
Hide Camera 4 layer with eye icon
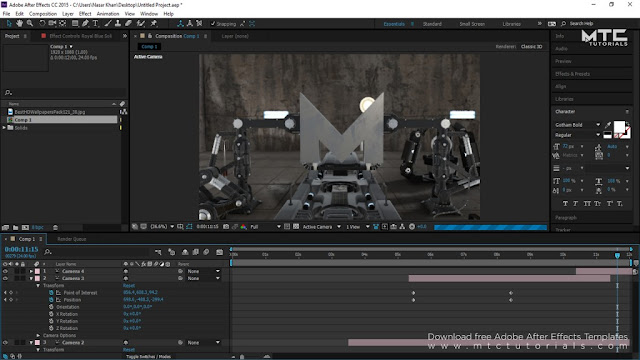click(x=5, y=271)
